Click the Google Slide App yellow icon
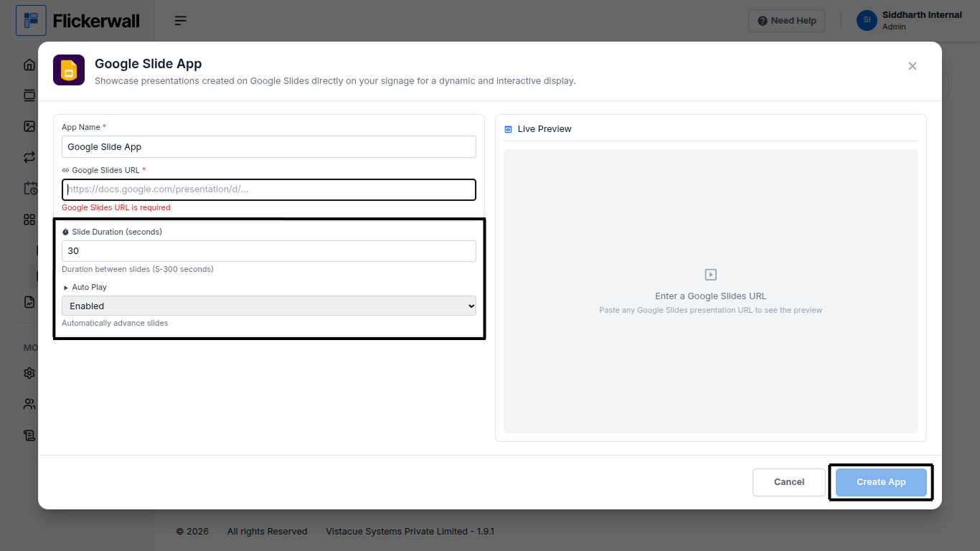Viewport: 980px width, 551px height. coord(69,70)
